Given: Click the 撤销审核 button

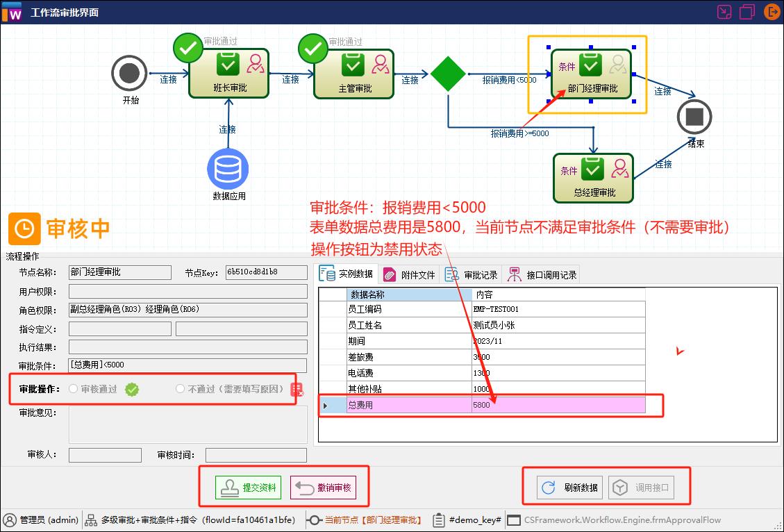Looking at the screenshot, I should pyautogui.click(x=323, y=487).
